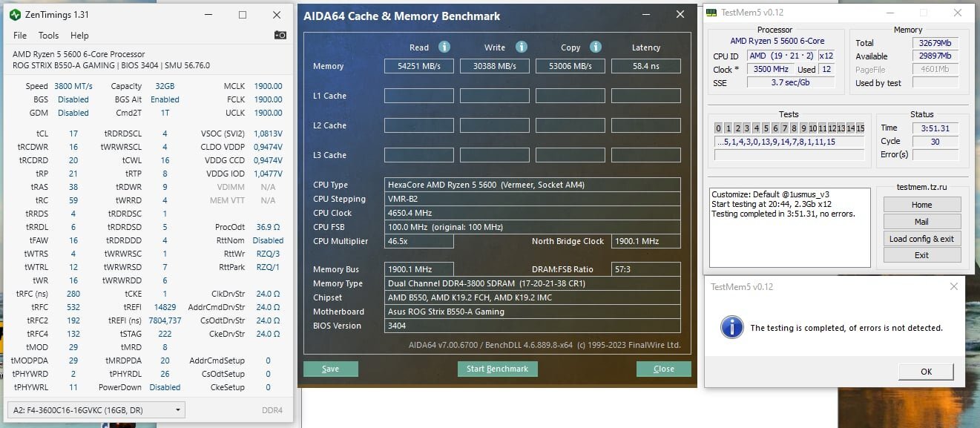Click Load config & exit button
This screenshot has width=980, height=428.
(922, 239)
